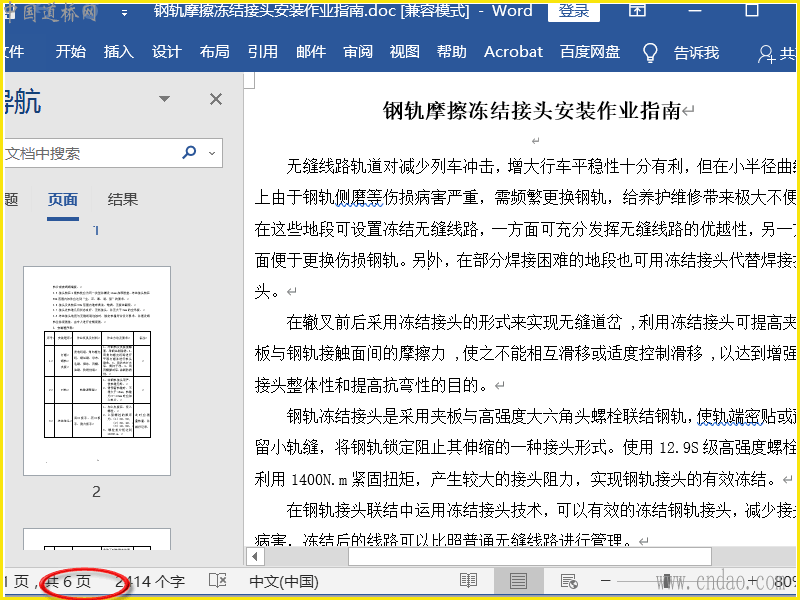Click the zoom out minus button
This screenshot has height=600, width=800.
605,581
